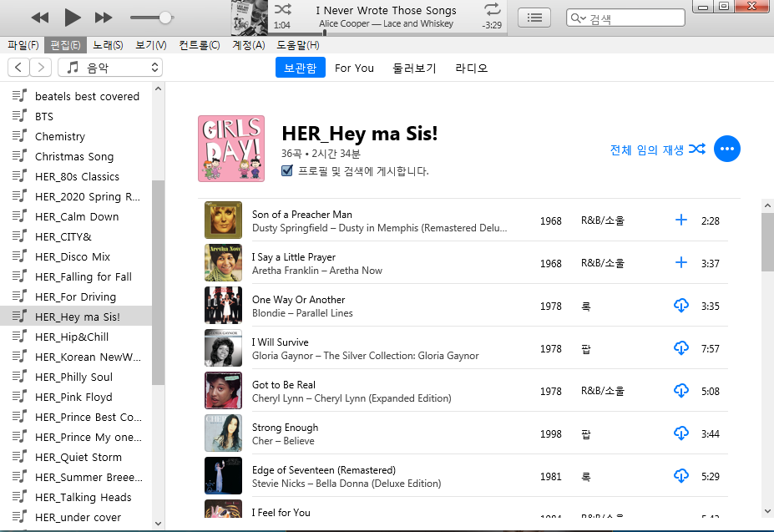Toggle shuffle in the now playing display

click(x=283, y=9)
